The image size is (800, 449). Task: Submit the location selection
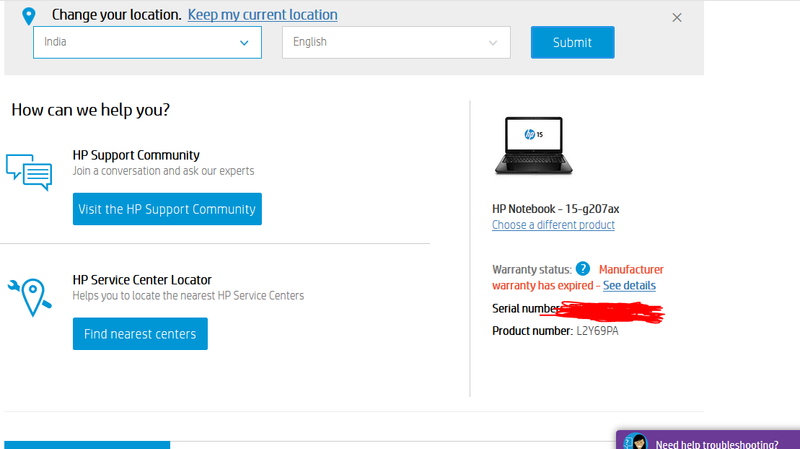tap(572, 42)
